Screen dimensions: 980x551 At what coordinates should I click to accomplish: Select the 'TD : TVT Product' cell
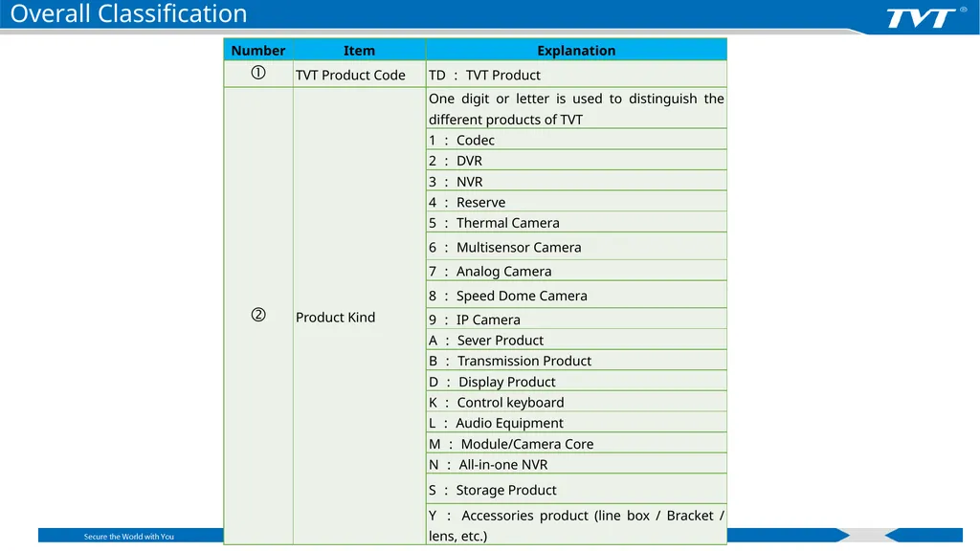pos(576,75)
